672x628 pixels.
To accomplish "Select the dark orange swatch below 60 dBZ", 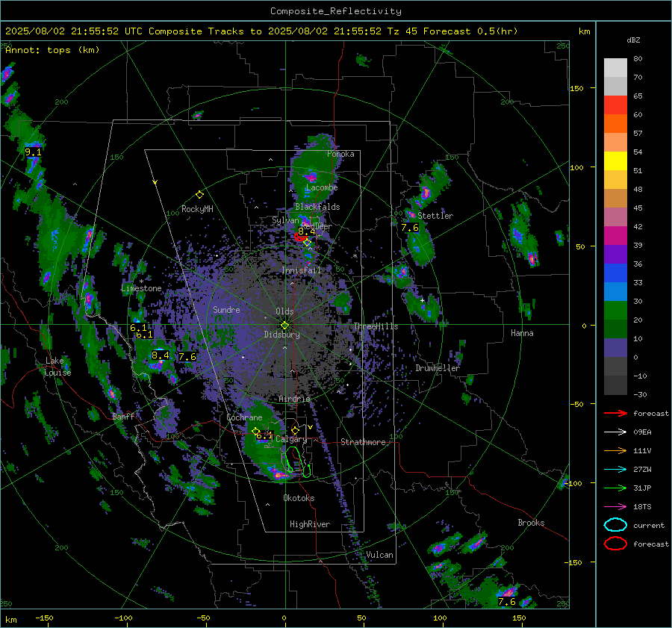I will (615, 124).
